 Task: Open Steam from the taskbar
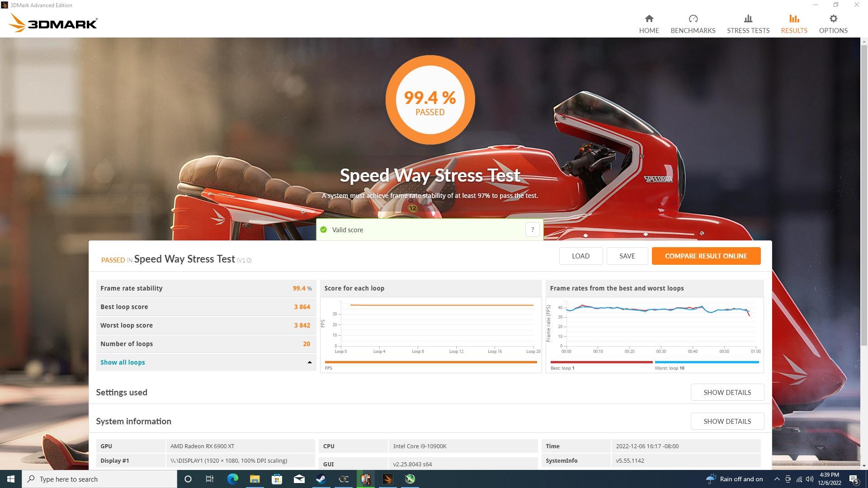321,479
